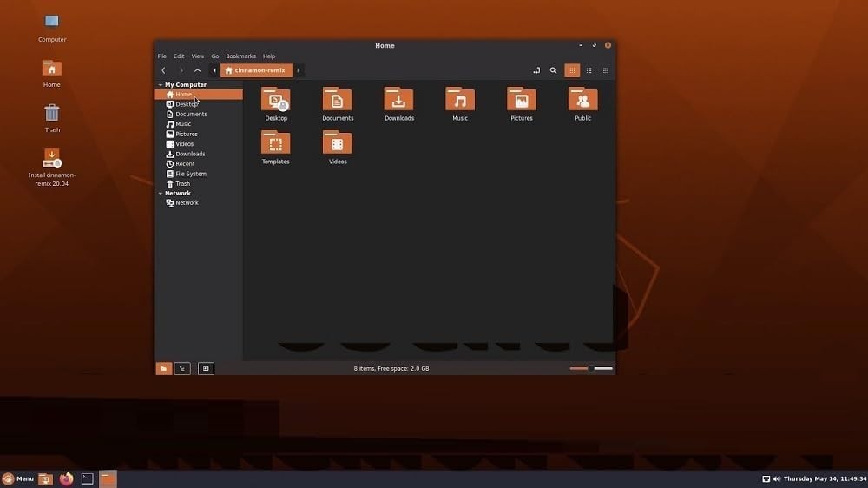Select Documents in the sidebar
This screenshot has width=868, height=488.
[198, 114]
